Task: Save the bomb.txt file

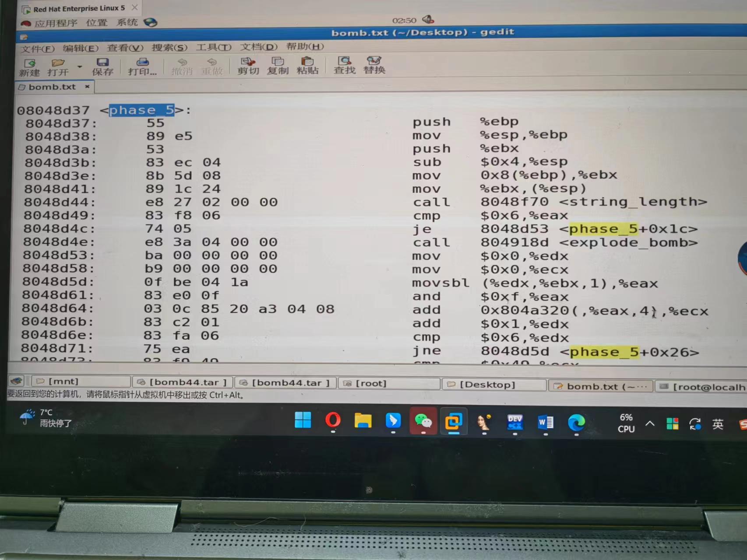Action: pos(103,66)
